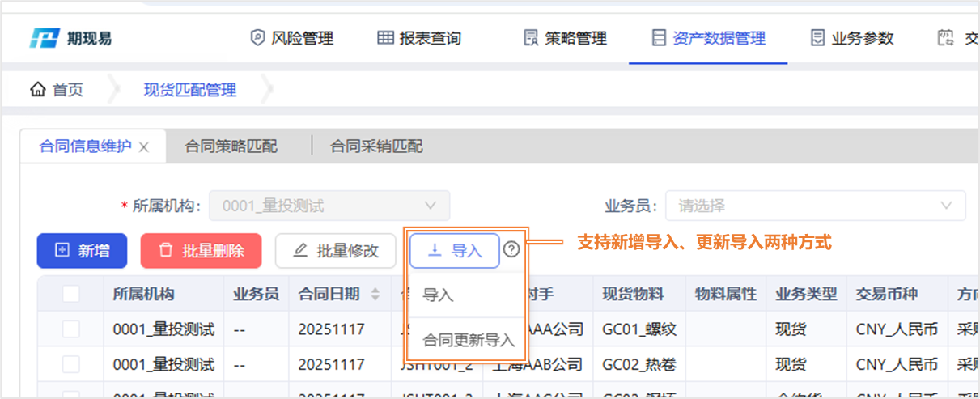The image size is (980, 399).
Task: Switch to the 合同策略匹配 tab
Action: tap(231, 146)
